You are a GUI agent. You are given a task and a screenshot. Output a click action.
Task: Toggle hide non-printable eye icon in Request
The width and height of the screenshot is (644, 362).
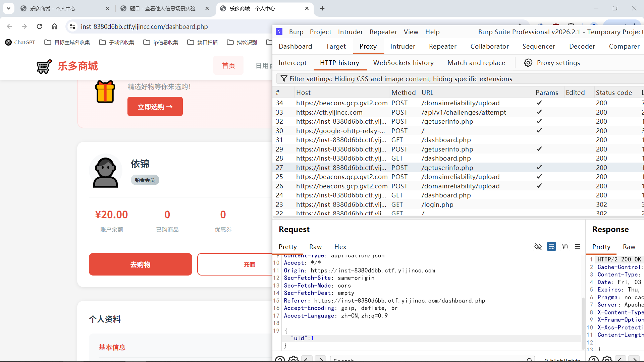(538, 247)
